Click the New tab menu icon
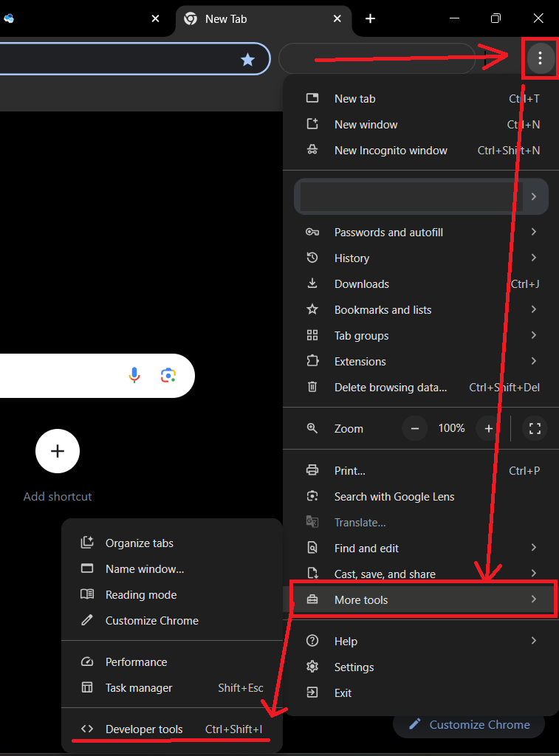Screen dimensions: 559x756 (x=312, y=98)
